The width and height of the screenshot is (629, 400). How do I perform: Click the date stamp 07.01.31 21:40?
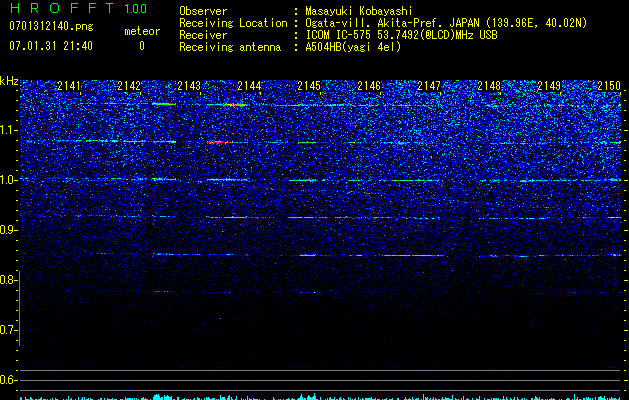(51, 46)
